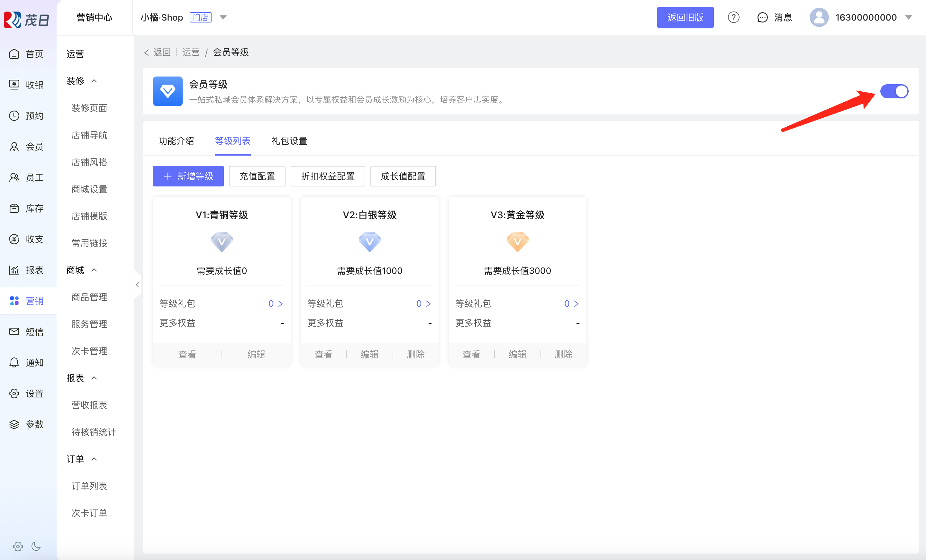
Task: Click the 返回旧版 button
Action: pyautogui.click(x=685, y=17)
